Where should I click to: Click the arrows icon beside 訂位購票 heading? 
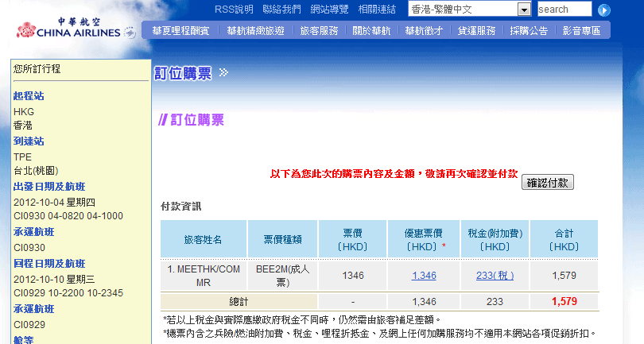tap(223, 73)
